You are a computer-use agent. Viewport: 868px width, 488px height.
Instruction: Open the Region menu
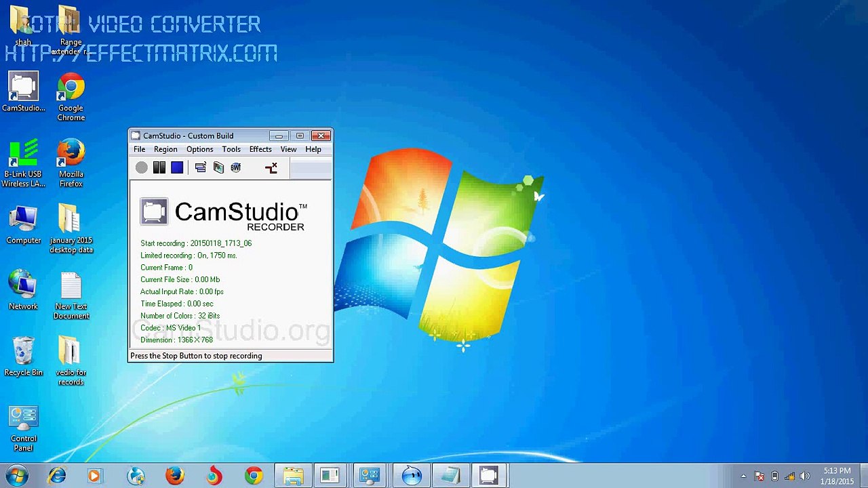[165, 149]
